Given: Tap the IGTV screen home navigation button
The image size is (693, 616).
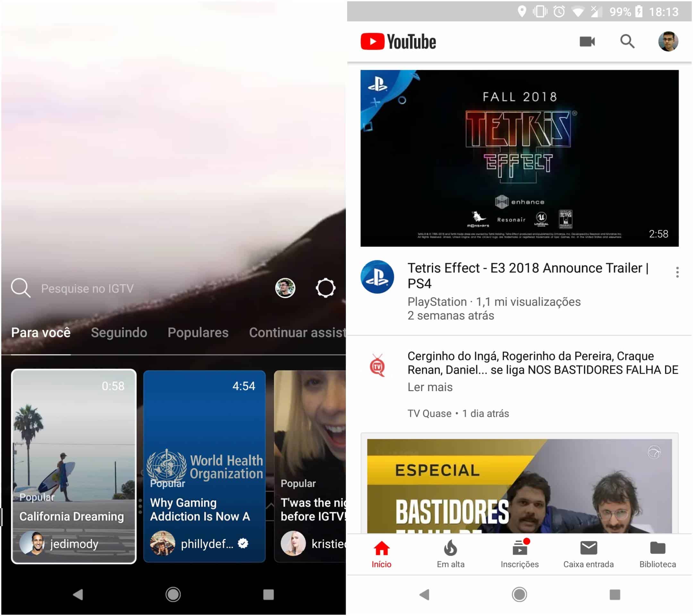Looking at the screenshot, I should click(x=173, y=594).
